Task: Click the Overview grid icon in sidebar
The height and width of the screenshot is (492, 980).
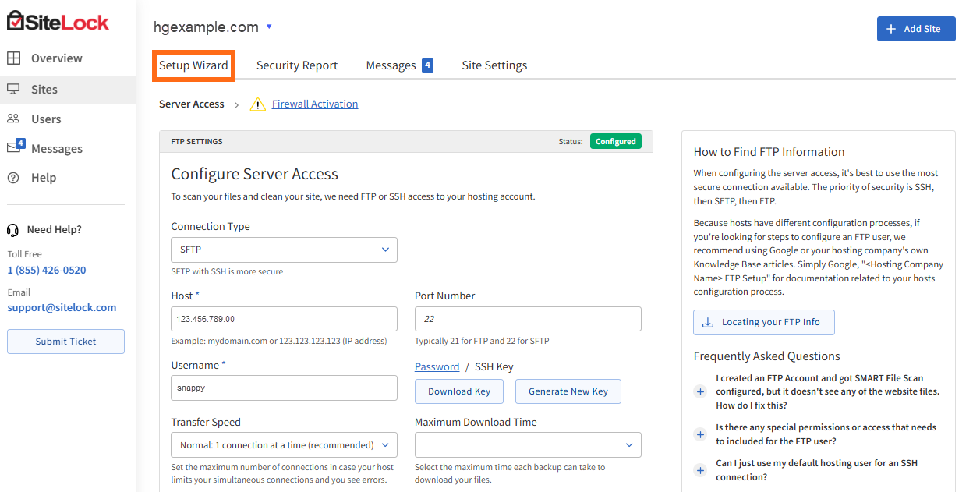Action: 13,58
